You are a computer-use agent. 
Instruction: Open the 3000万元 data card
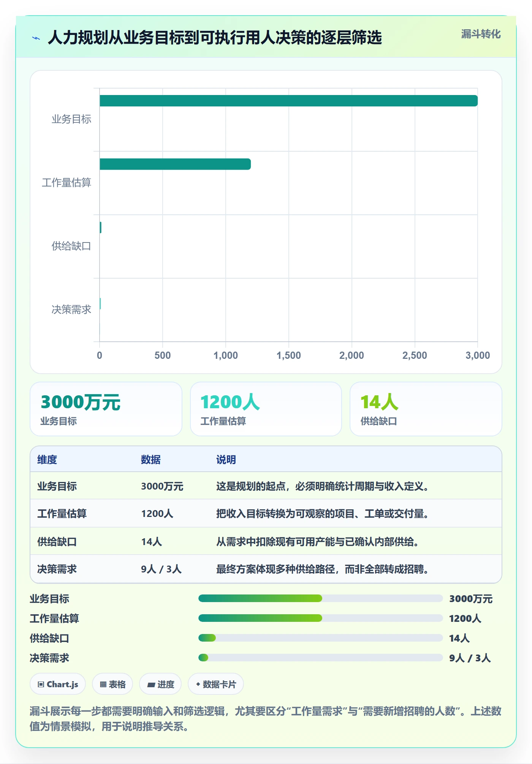pyautogui.click(x=106, y=409)
